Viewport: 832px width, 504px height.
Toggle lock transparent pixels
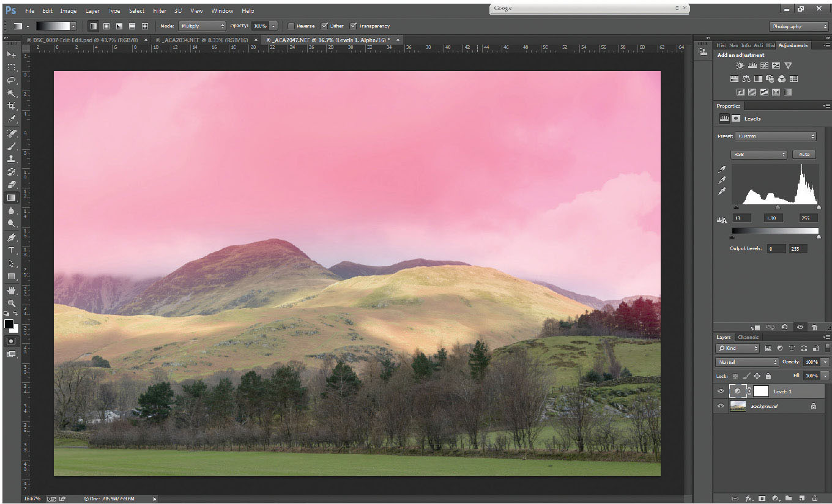pyautogui.click(x=736, y=376)
